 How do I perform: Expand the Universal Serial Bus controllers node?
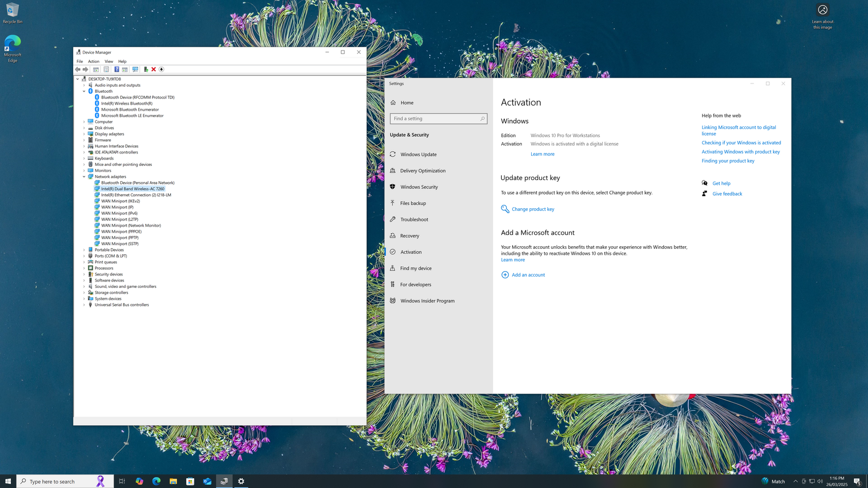pos(84,305)
